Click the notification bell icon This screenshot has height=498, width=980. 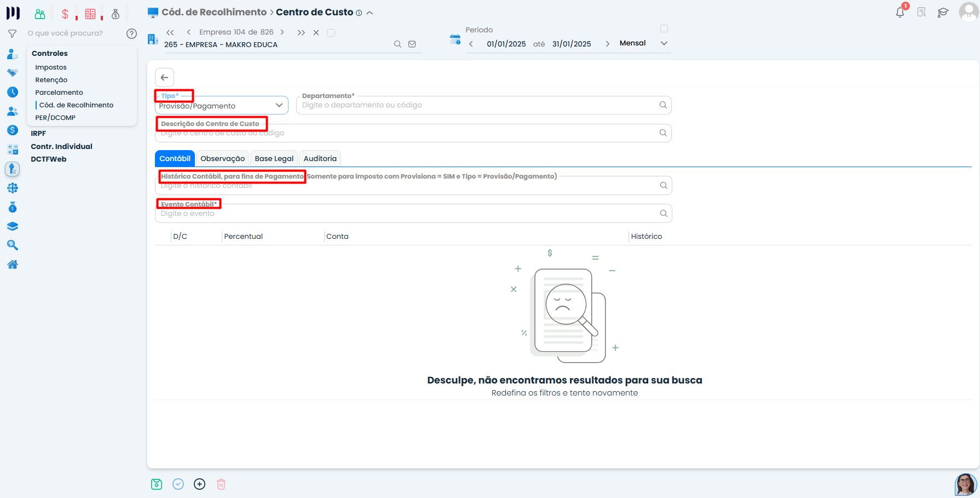click(900, 12)
